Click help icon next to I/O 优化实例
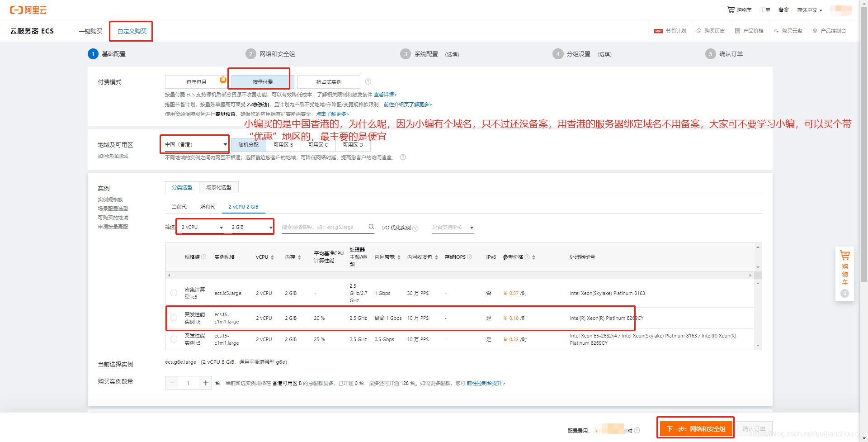 [415, 228]
